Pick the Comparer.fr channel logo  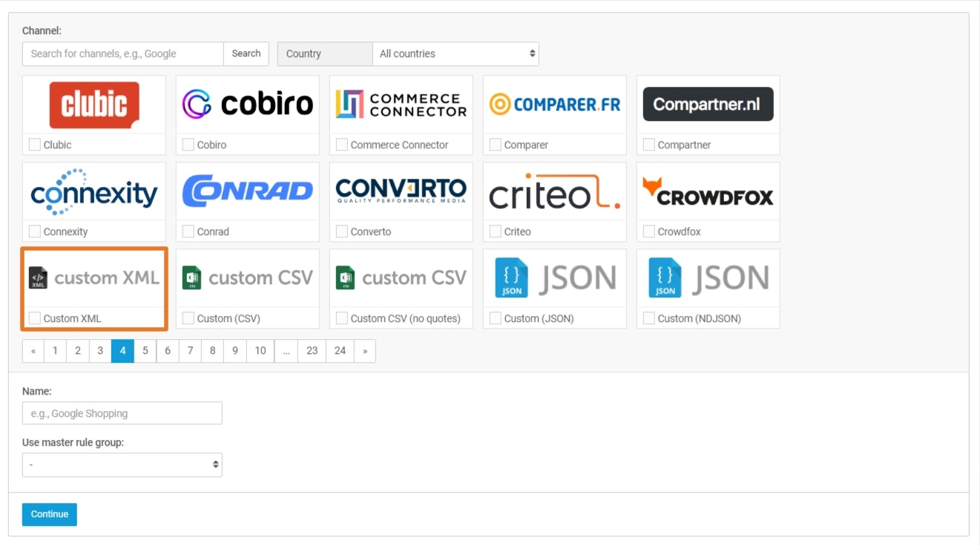pos(555,105)
